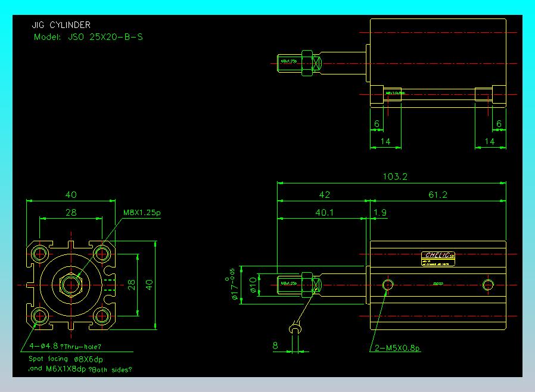Image resolution: width=535 pixels, height=392 pixels.
Task: Click the 2-M5X0.8p port callout
Action: 397,348
